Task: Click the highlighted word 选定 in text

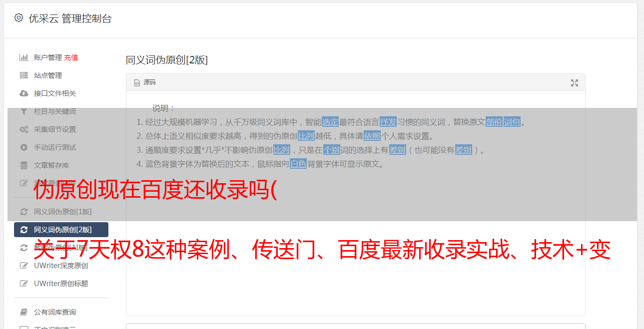Action: (330, 122)
